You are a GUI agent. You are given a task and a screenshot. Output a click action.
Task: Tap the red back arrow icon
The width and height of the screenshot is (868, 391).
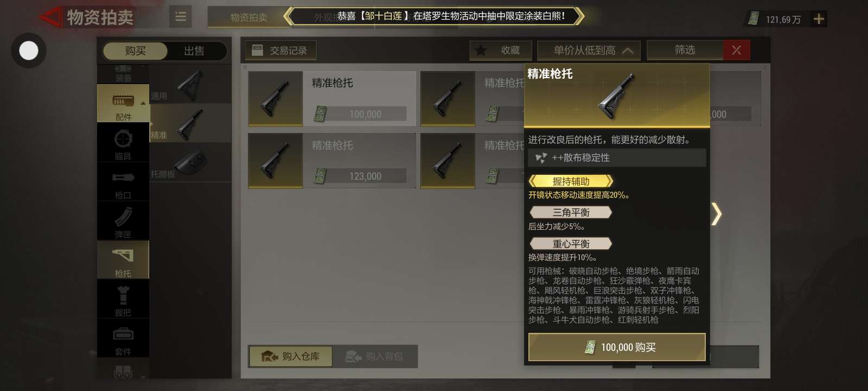[x=50, y=17]
